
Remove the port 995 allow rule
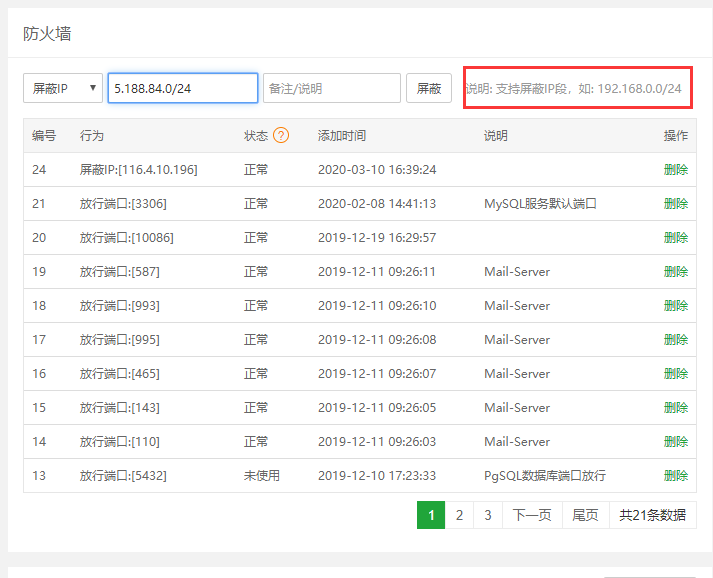pos(675,340)
